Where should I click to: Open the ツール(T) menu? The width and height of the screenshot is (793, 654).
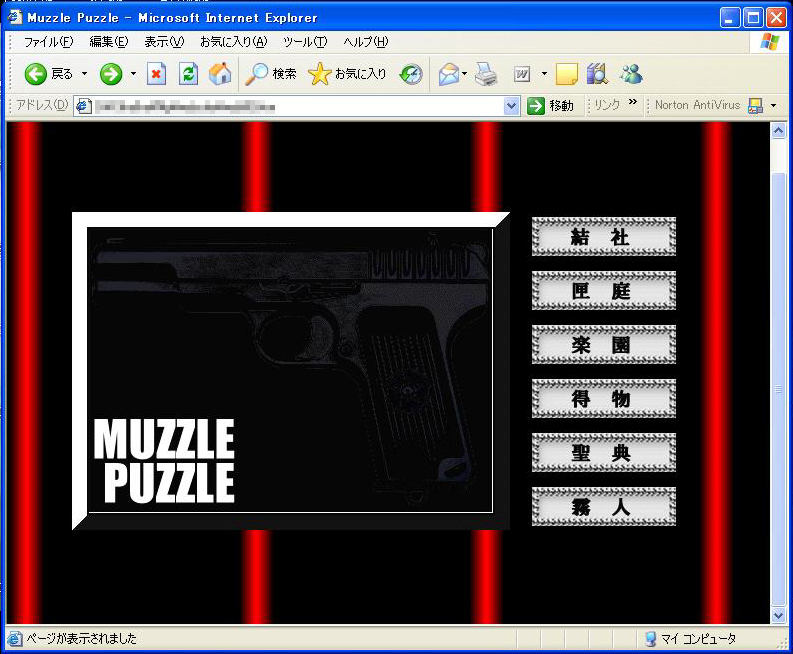click(x=305, y=42)
